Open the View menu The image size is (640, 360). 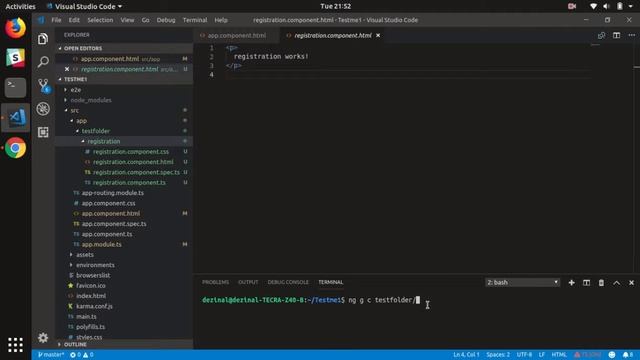point(127,20)
